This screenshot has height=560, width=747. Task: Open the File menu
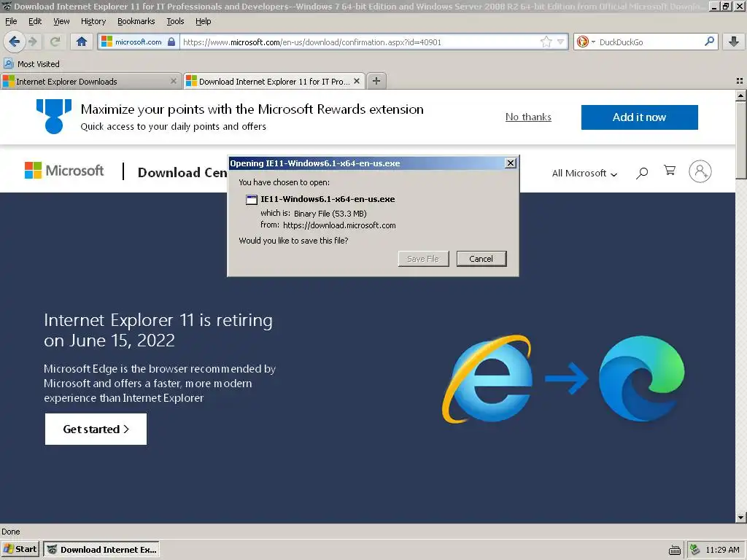(11, 21)
